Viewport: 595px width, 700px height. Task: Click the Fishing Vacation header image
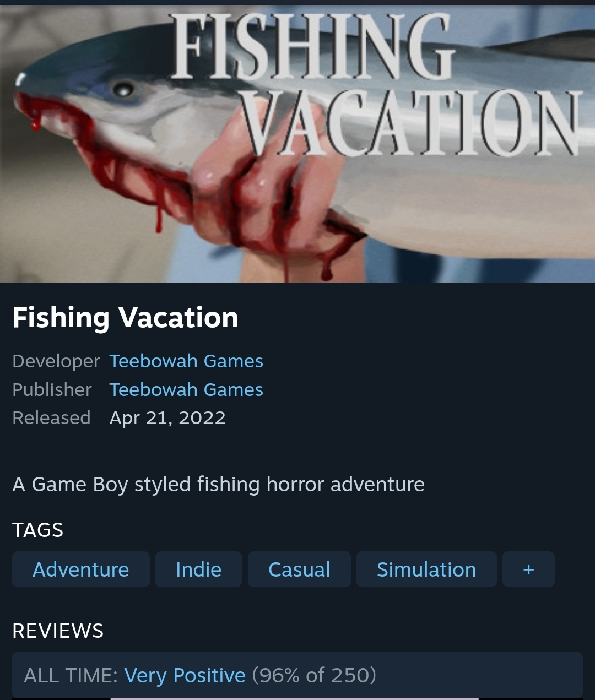tap(297, 143)
